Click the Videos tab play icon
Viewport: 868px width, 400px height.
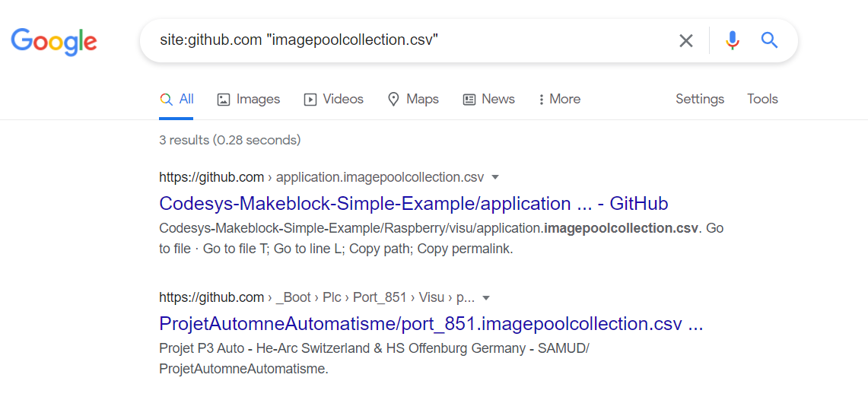point(310,100)
